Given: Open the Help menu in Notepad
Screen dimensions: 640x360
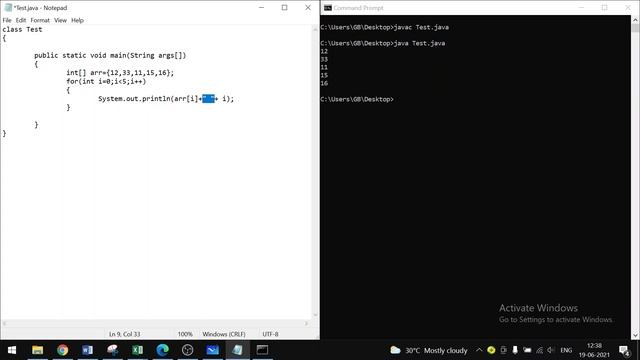Looking at the screenshot, I should coord(77,20).
